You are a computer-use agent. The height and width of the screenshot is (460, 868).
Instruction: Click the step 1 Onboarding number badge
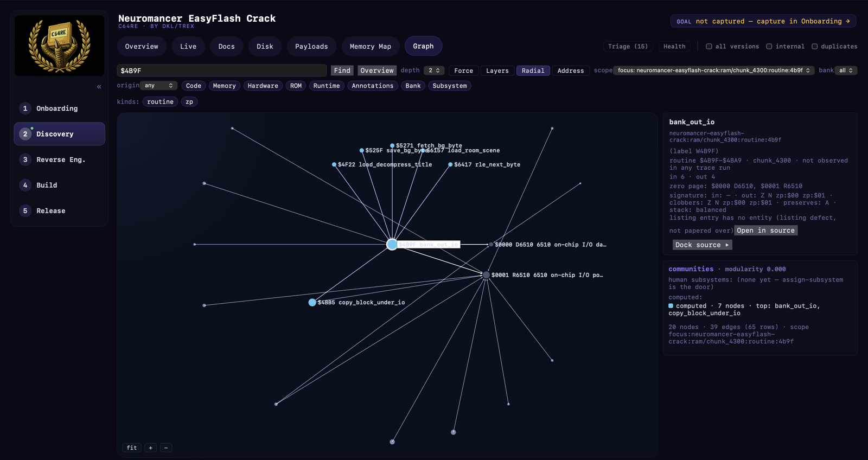click(25, 108)
